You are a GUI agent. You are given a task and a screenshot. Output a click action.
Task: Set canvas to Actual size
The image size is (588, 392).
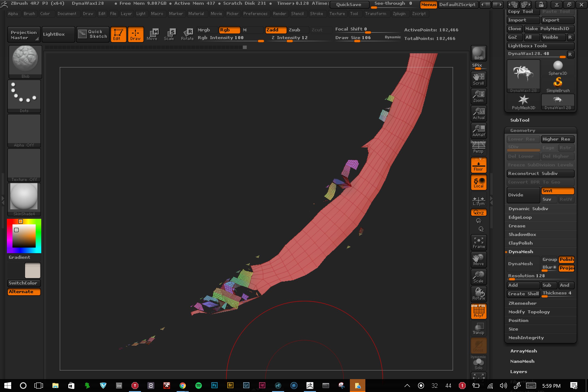(478, 114)
